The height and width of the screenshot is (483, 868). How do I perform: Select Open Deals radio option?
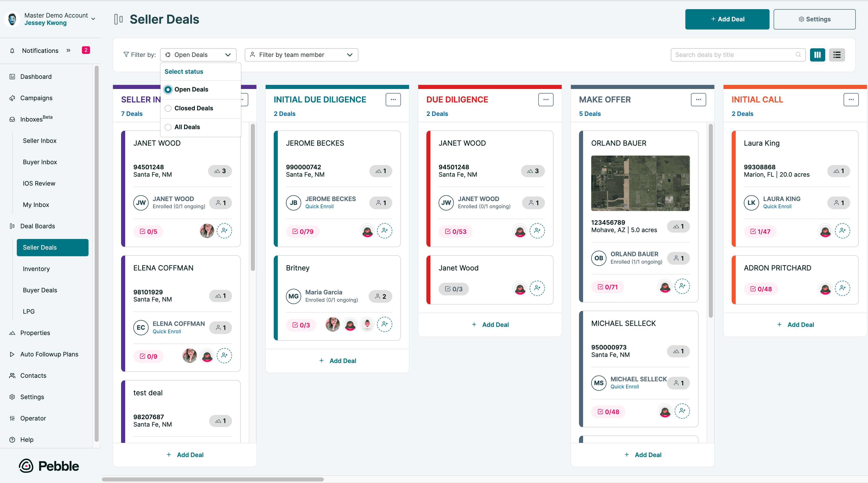click(x=168, y=89)
